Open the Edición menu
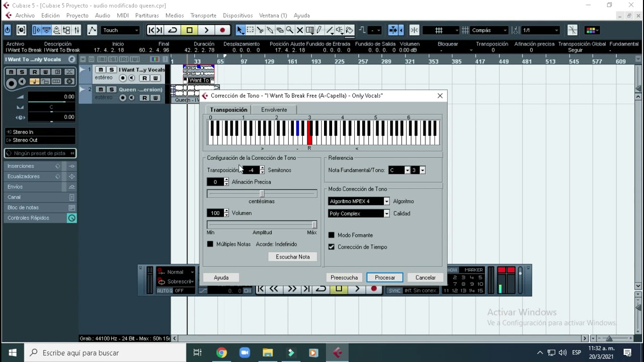This screenshot has height=362, width=644. point(50,16)
